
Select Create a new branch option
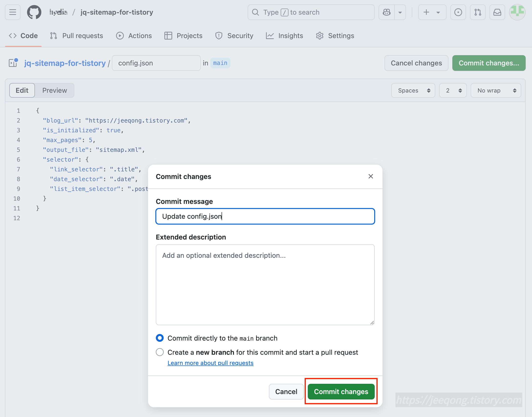click(x=160, y=352)
